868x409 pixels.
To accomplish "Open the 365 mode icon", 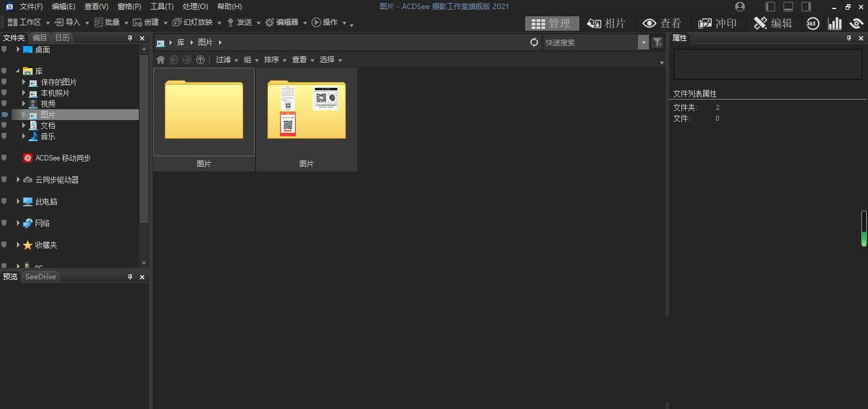I will click(812, 24).
